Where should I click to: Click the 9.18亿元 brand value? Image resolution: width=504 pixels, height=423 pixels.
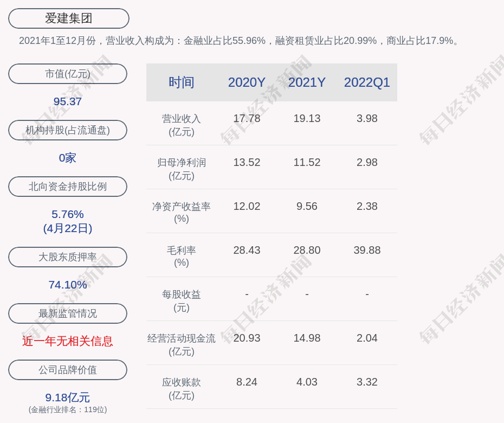click(x=68, y=398)
